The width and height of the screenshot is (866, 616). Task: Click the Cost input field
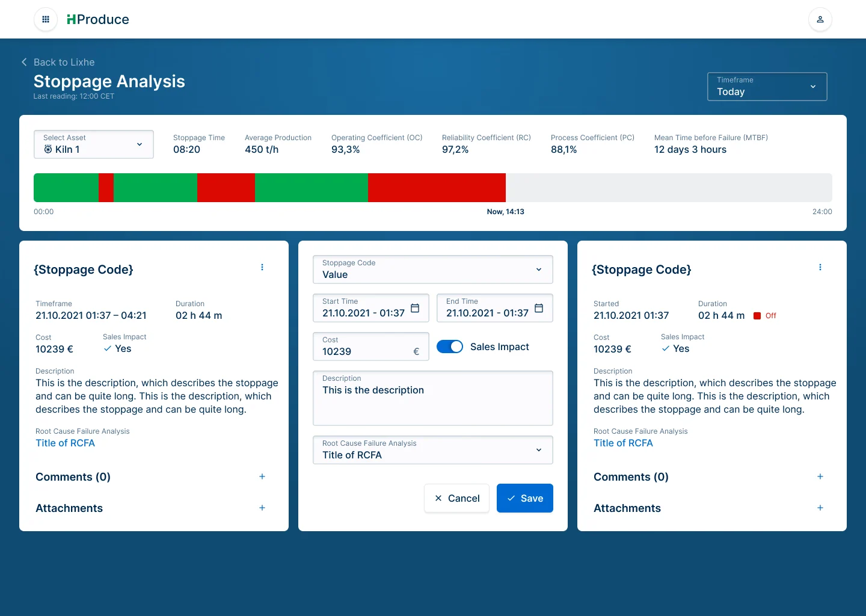coord(371,346)
